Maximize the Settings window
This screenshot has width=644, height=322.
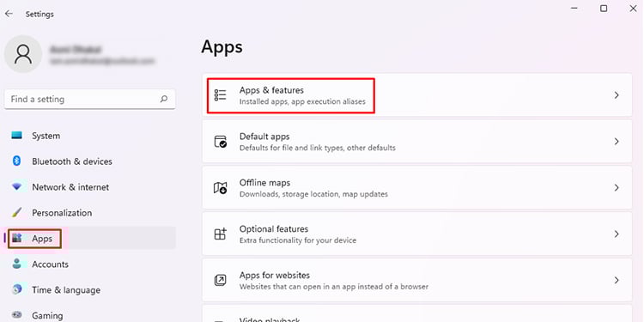604,9
